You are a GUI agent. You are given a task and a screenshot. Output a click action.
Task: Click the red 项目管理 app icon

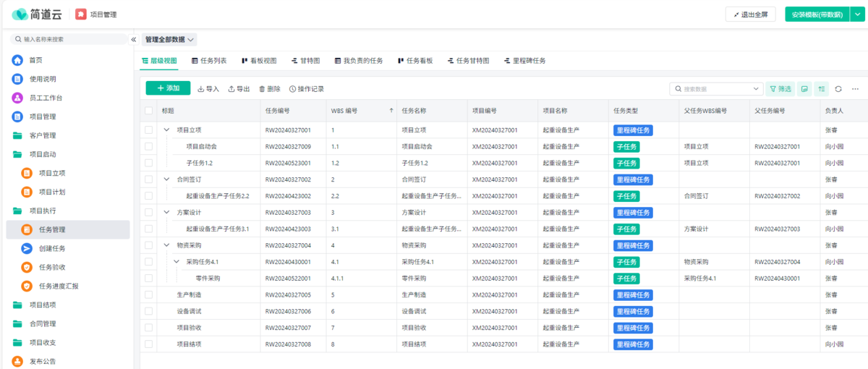(x=81, y=14)
